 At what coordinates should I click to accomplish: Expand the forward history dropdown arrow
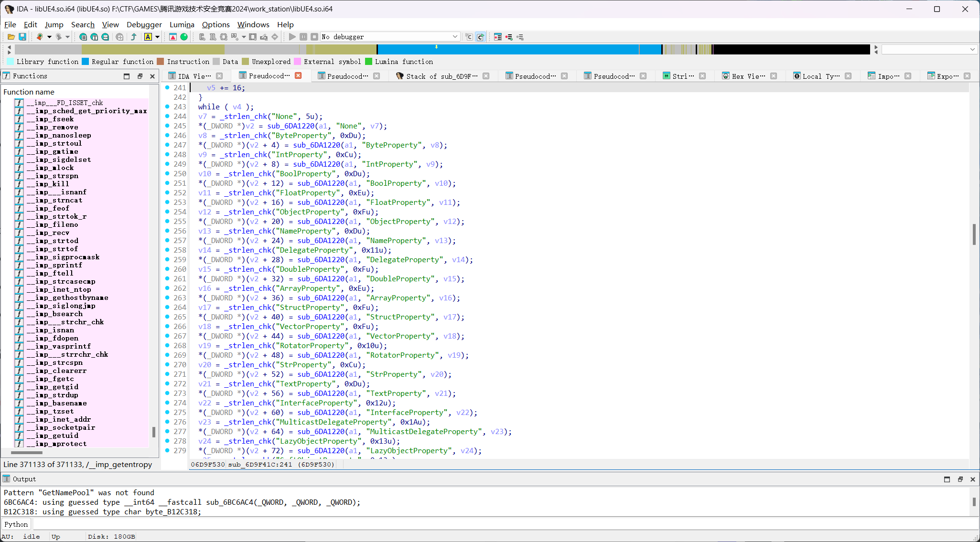click(x=67, y=37)
